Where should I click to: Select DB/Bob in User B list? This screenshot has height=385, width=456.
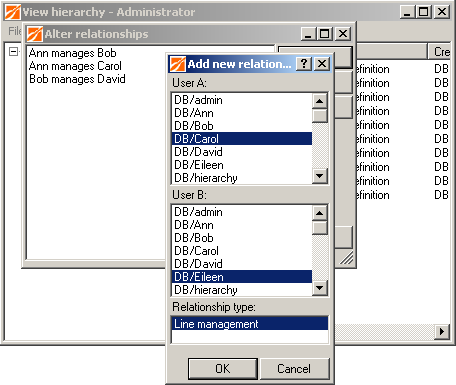coord(242,238)
